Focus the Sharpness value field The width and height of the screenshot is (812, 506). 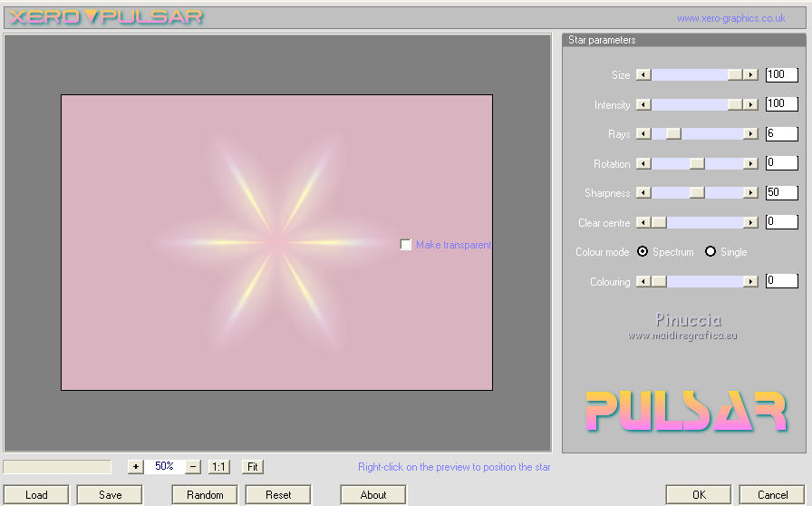pyautogui.click(x=781, y=192)
